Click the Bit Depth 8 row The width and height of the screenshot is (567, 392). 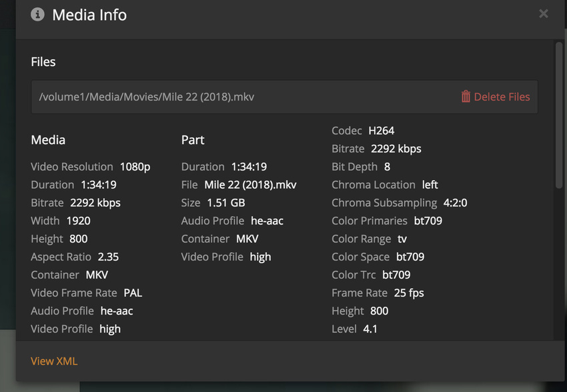point(361,167)
